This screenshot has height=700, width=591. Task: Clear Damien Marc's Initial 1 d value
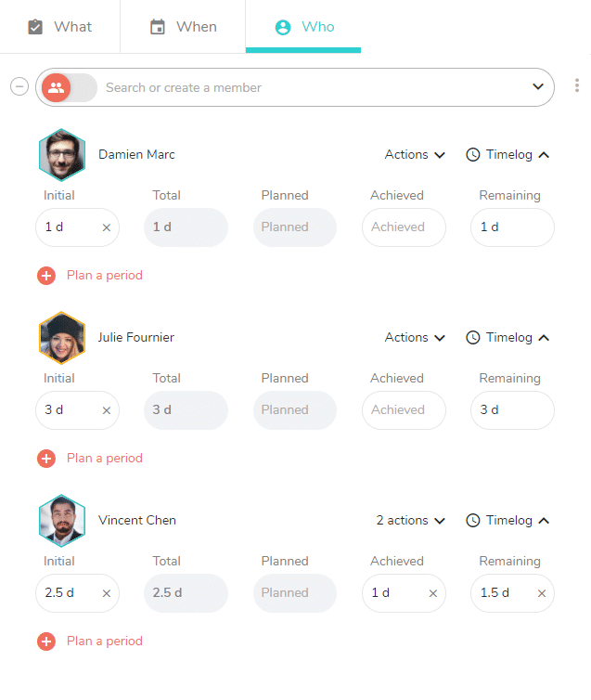point(106,227)
